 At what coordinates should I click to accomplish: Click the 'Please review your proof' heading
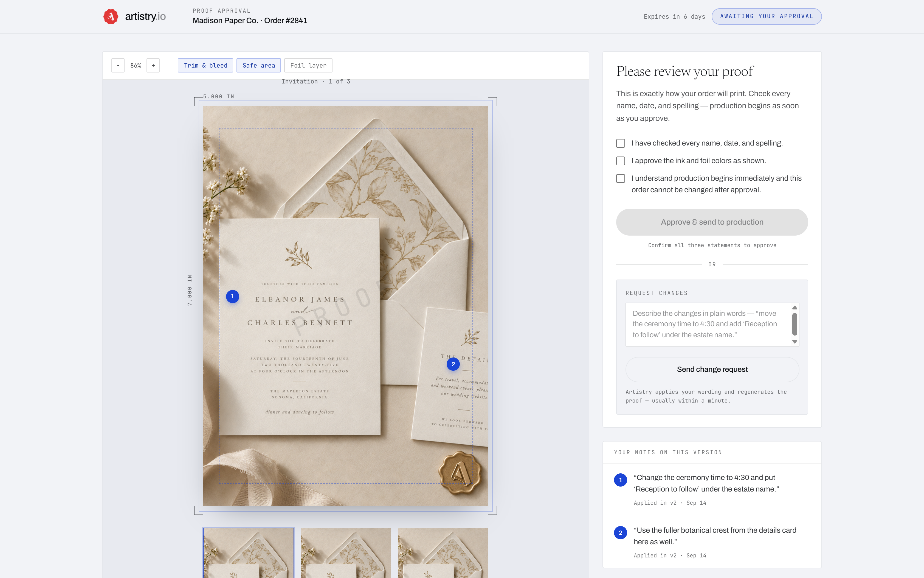[684, 71]
